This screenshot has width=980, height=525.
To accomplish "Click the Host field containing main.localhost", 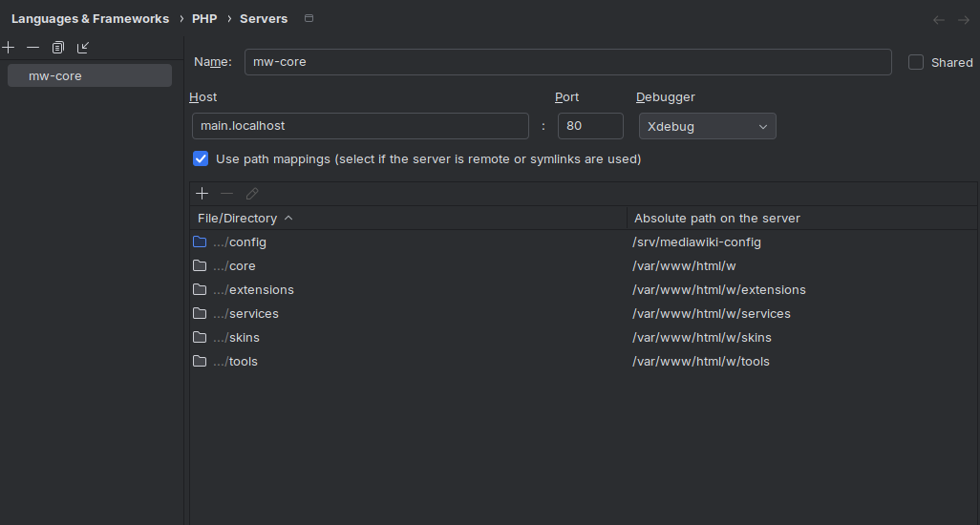I will coord(360,126).
